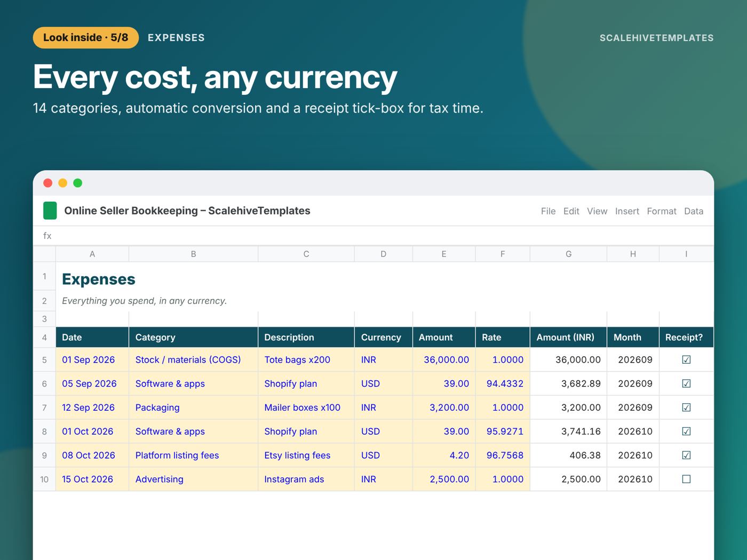Open the Data menu
The width and height of the screenshot is (747, 560).
tap(694, 211)
